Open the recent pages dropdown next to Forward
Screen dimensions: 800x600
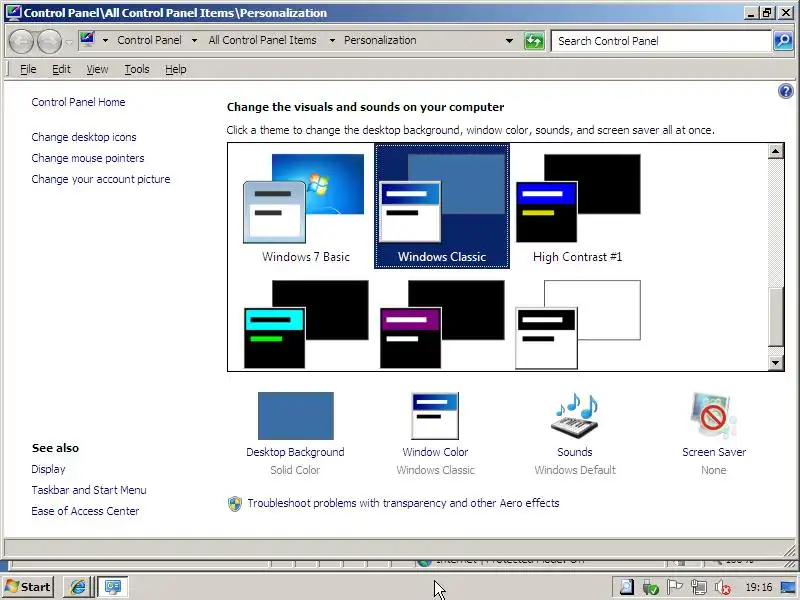point(69,42)
